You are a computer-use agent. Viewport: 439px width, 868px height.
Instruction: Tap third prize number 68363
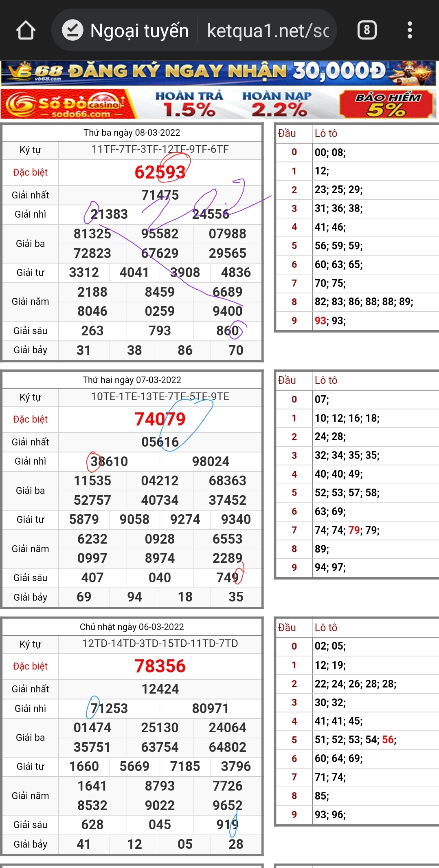[x=228, y=481]
